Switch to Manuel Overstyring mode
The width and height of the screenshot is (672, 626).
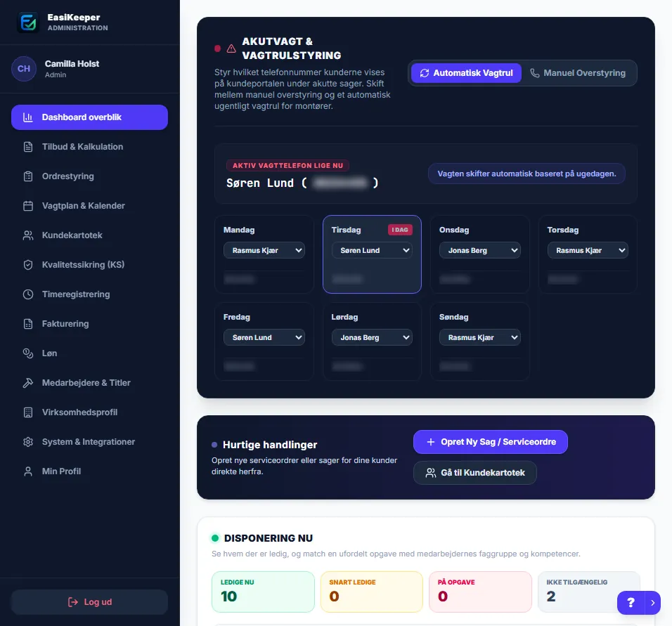(x=578, y=73)
